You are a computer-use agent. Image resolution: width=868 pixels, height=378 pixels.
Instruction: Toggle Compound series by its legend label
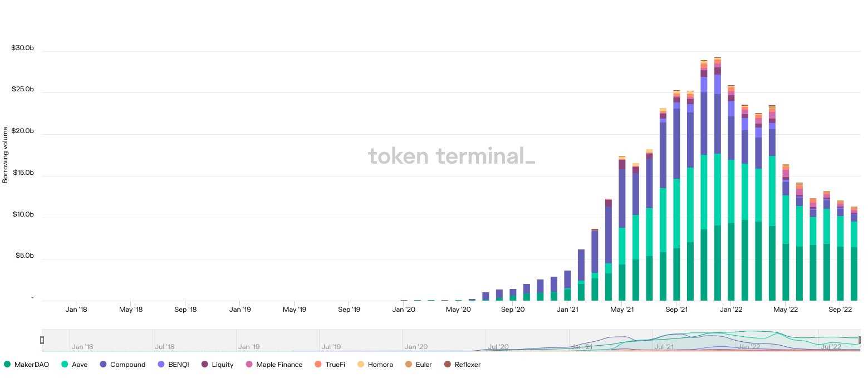tap(127, 365)
